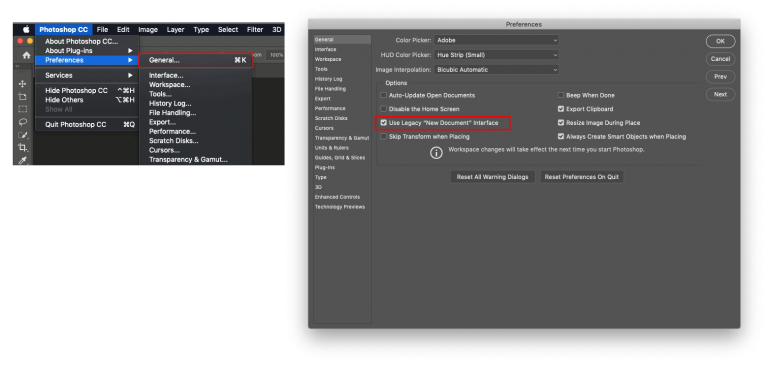Enable Beep When Done checkbox
Viewport: 768px width, 365px height.
coord(561,96)
